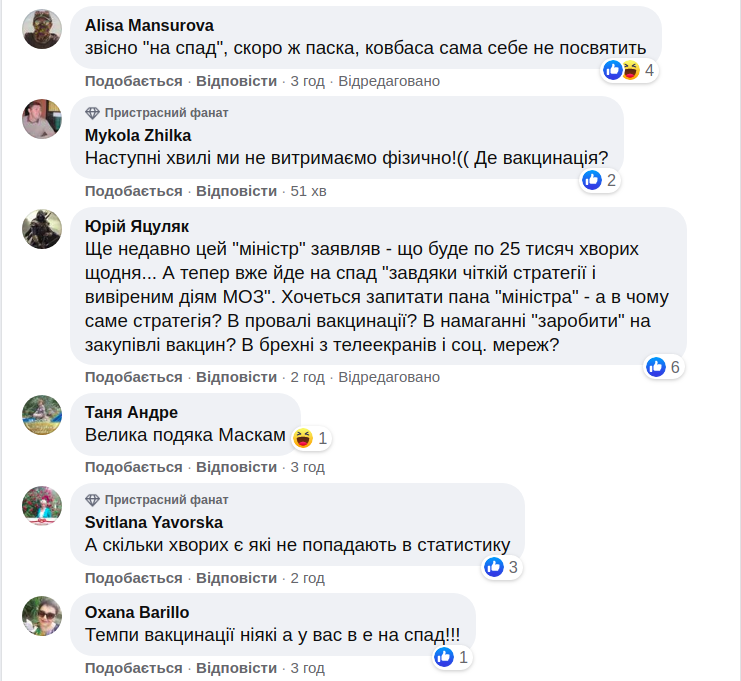Open the Відредаговано edit history on Alisa's comment
The height and width of the screenshot is (681, 741).
tap(389, 81)
